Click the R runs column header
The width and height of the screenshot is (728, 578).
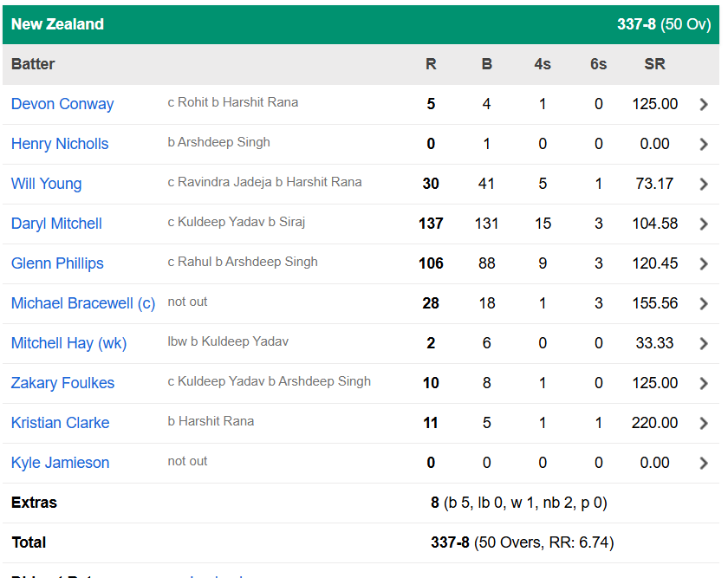click(431, 64)
